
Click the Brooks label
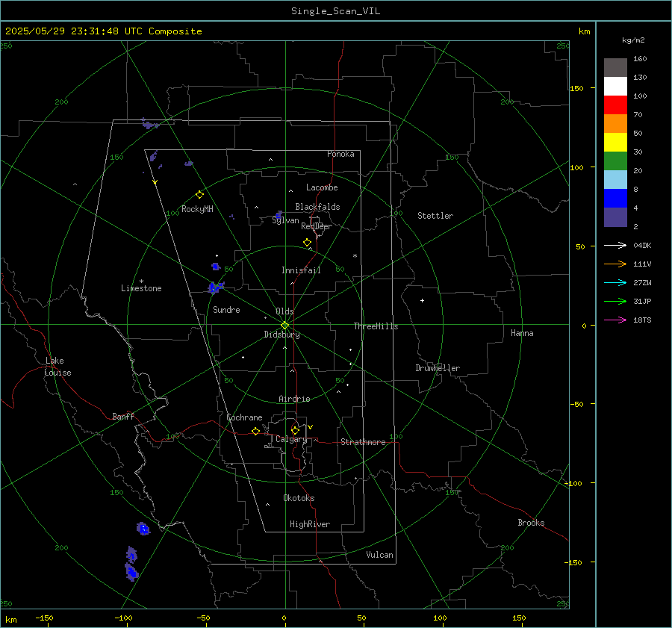coord(531,523)
